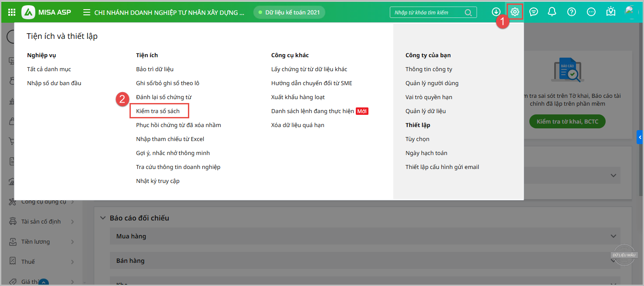Click the Thuế sidebar icon

point(12,262)
